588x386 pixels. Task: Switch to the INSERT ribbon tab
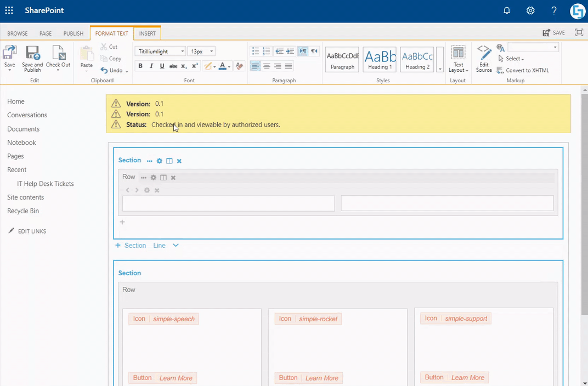147,33
